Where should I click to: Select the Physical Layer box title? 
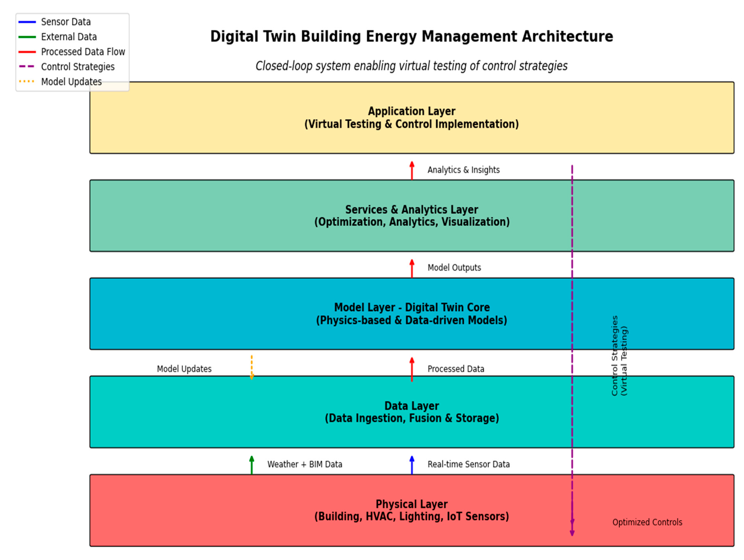pos(411,504)
